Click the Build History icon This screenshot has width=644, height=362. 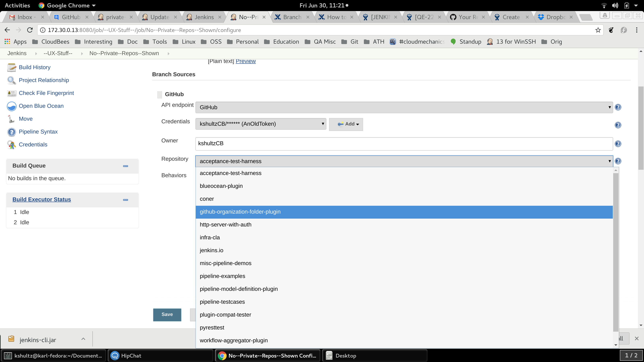pyautogui.click(x=11, y=67)
